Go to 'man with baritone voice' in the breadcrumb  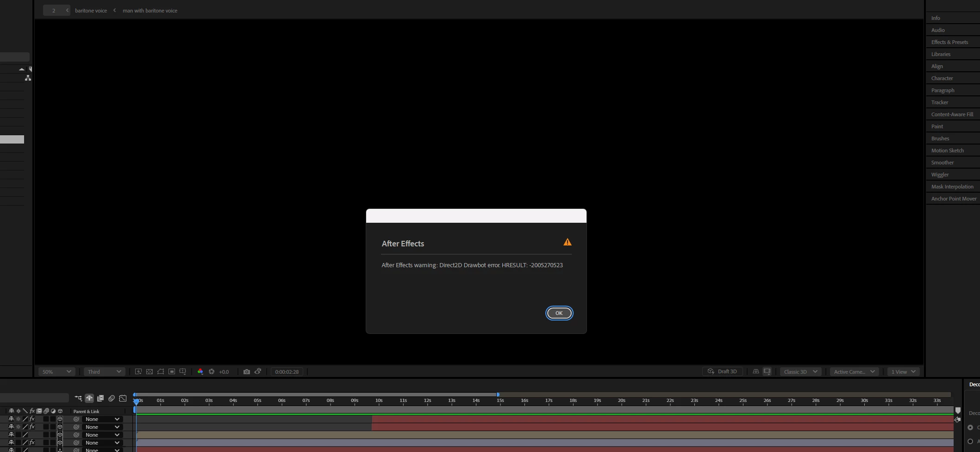150,10
